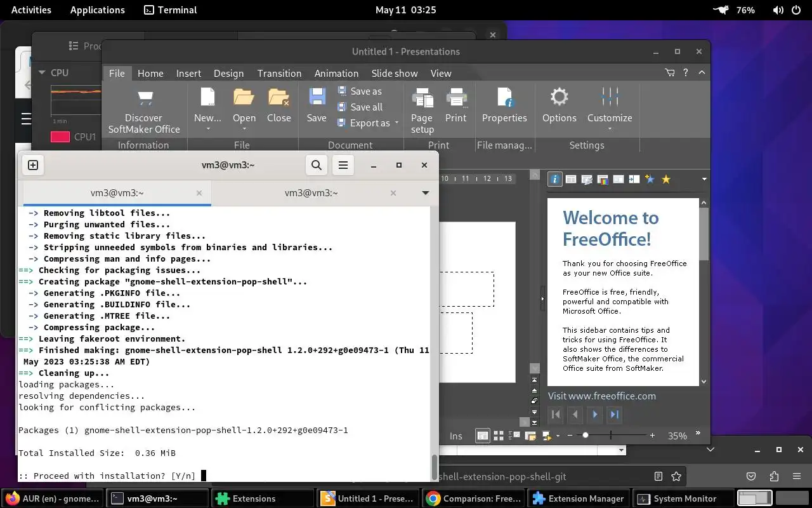Switch to outline view icon in status bar
The height and width of the screenshot is (508, 812).
[514, 436]
